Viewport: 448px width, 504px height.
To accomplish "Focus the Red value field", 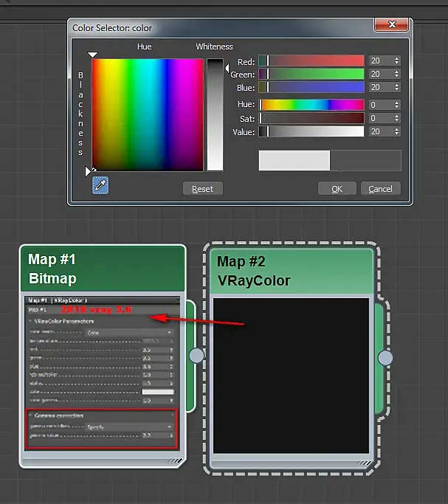I will tap(380, 61).
